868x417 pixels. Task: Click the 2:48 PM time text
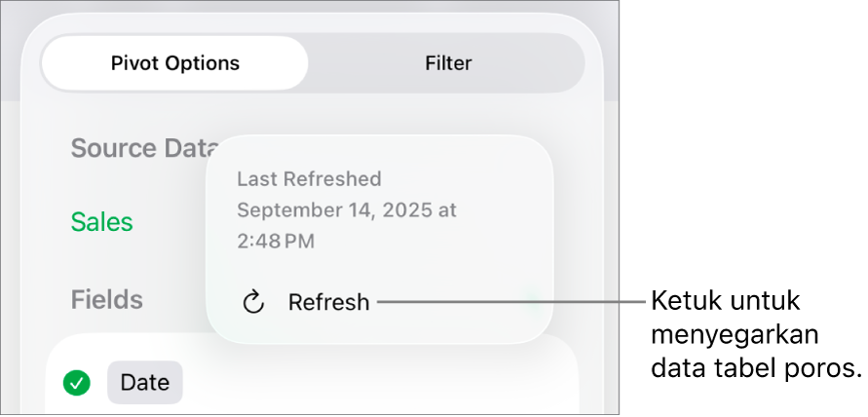276,241
